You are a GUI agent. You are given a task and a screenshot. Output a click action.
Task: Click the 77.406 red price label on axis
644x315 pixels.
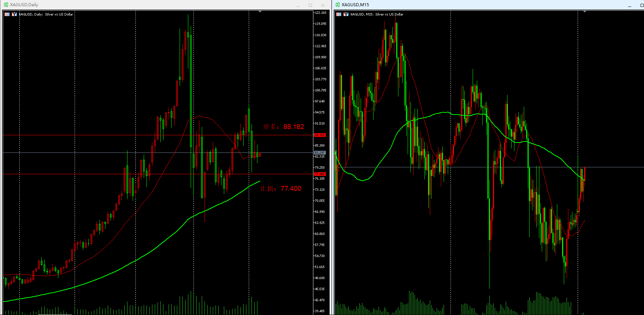(x=320, y=174)
